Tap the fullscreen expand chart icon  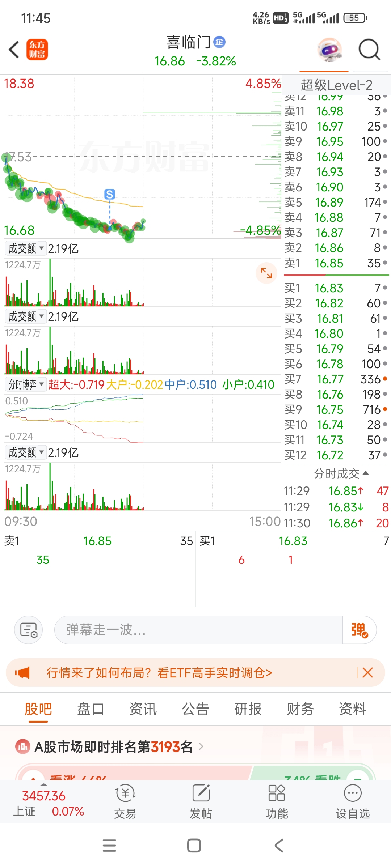[266, 273]
